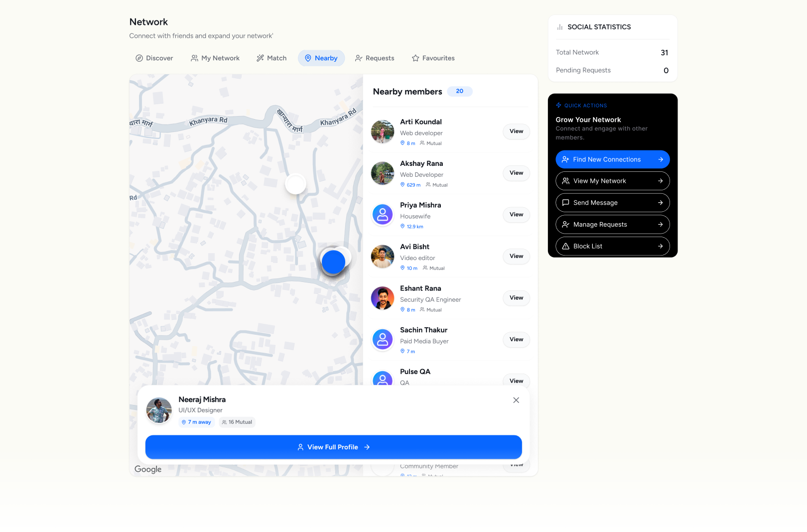Click Akshay Rana's avatar photo

pos(383,173)
